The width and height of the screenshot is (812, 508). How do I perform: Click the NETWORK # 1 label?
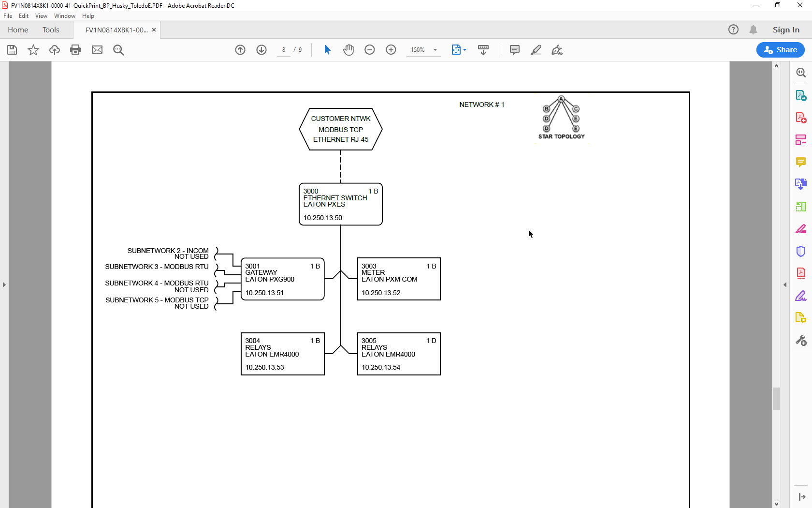(481, 105)
